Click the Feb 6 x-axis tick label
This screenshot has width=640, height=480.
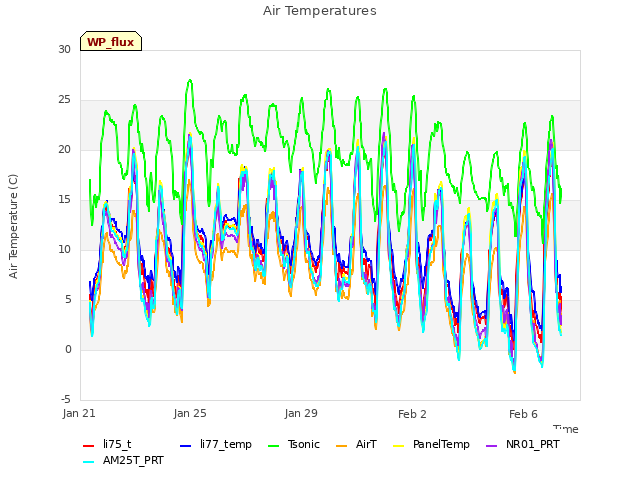tap(523, 414)
